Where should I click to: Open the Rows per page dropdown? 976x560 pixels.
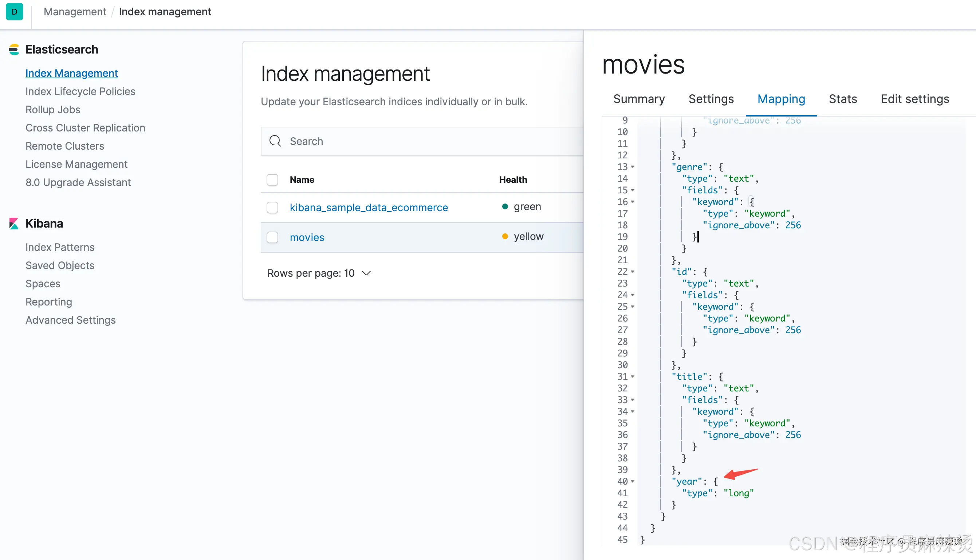pyautogui.click(x=319, y=273)
